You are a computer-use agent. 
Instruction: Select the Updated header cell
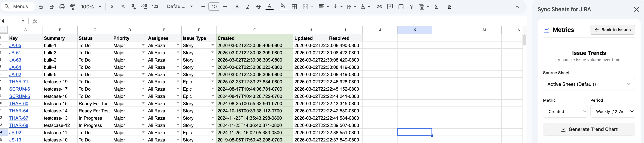tap(311, 38)
